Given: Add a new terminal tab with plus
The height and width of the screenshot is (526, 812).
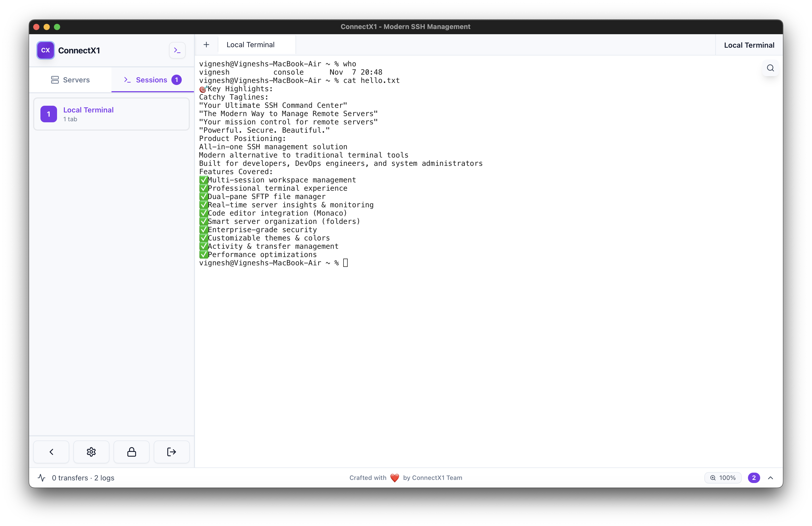Looking at the screenshot, I should [206, 45].
